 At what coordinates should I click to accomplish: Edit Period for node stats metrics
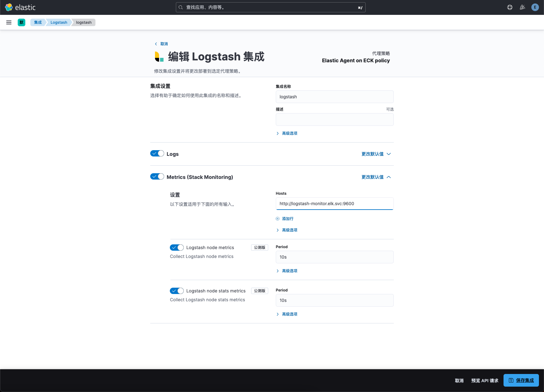pos(335,300)
